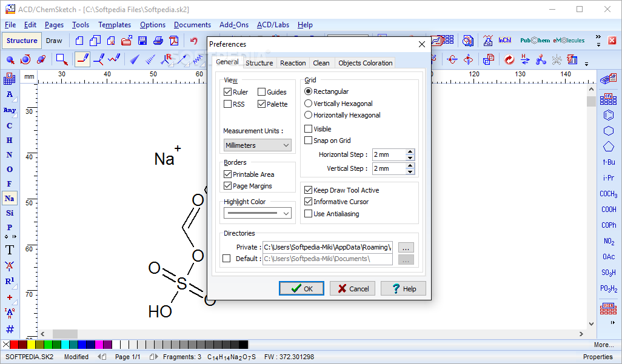Click the Undo arrow icon
The height and width of the screenshot is (364, 622).
(193, 41)
